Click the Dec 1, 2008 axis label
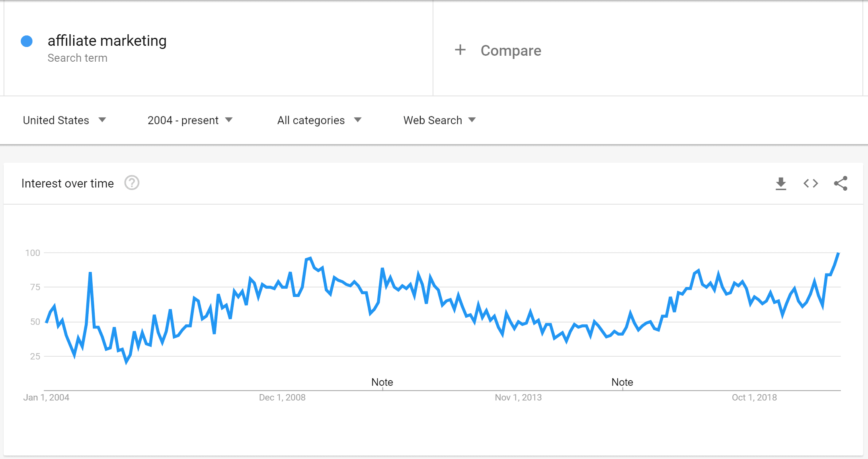 (x=282, y=397)
